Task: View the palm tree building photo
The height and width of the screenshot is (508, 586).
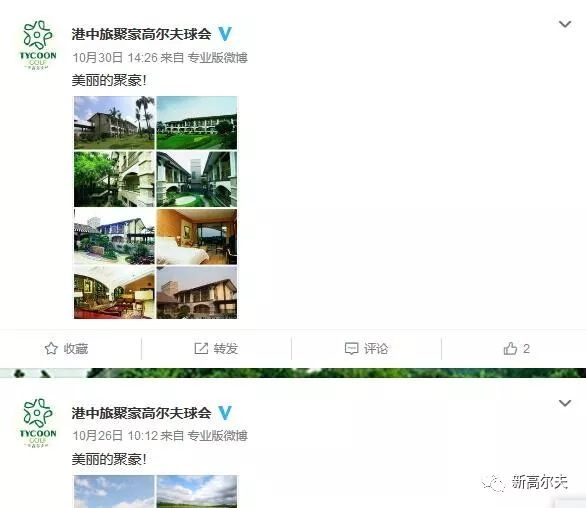Action: 114,123
